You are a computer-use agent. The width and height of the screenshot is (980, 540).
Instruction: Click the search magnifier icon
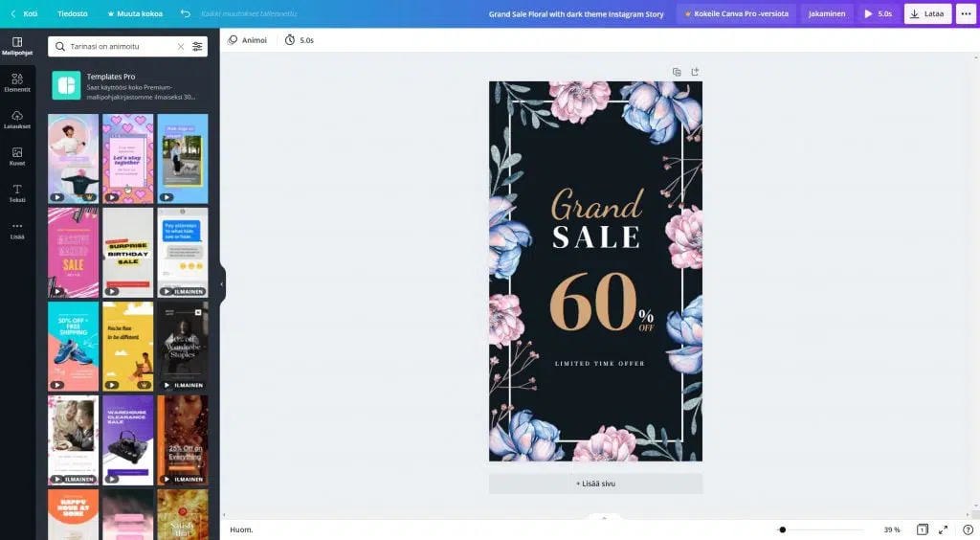click(x=60, y=46)
